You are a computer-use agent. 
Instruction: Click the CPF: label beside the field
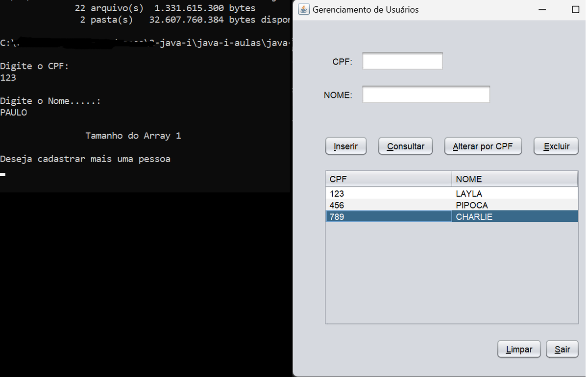[342, 62]
